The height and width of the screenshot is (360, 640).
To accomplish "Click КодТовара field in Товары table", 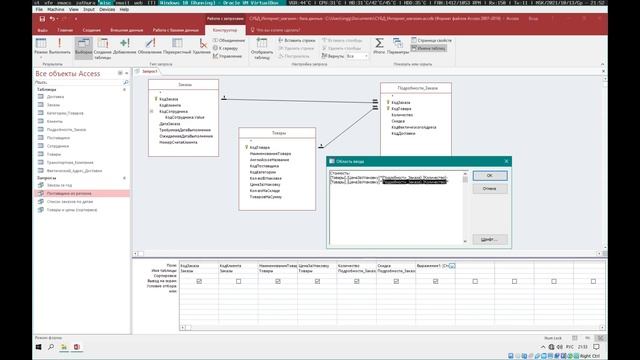I will (260, 147).
